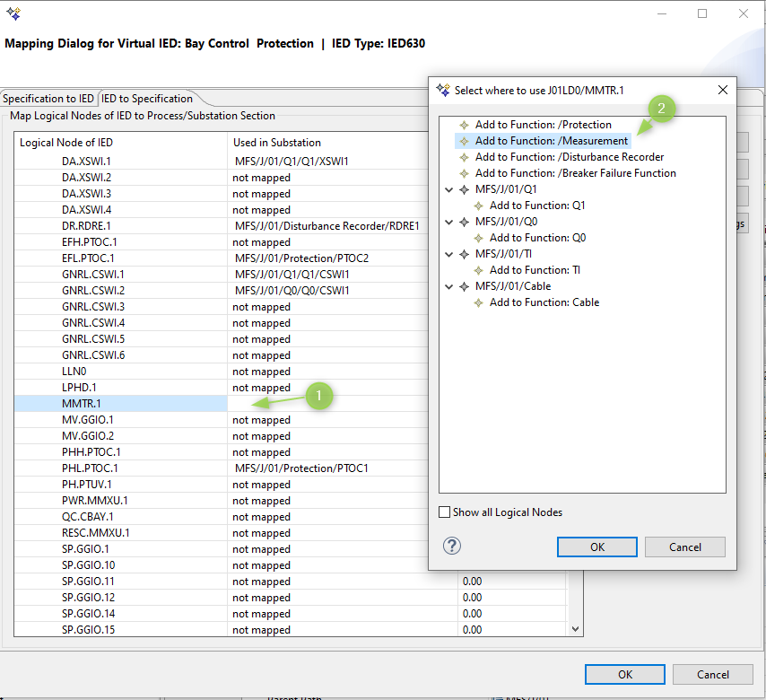
Task: Click the MFS/J/01/Cable node icon
Action: tap(464, 286)
